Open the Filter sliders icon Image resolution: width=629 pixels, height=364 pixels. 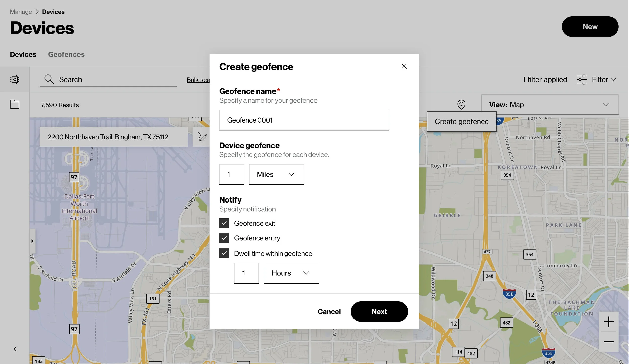(x=582, y=79)
